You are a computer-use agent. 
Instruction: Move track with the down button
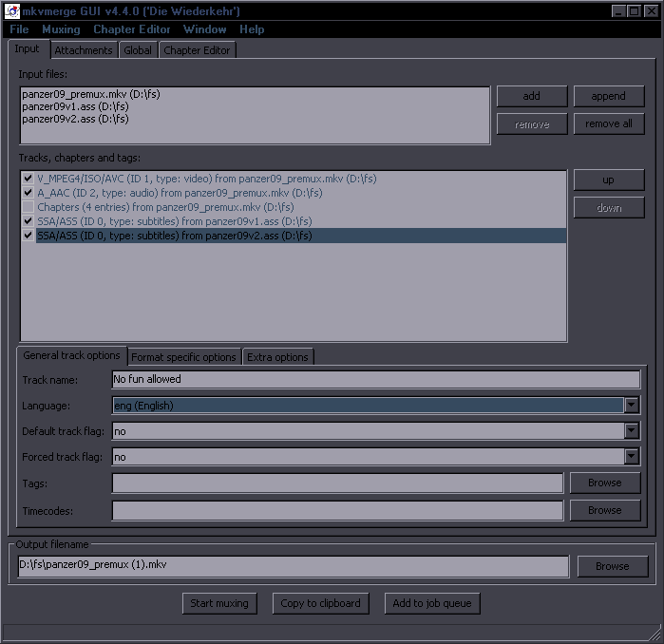(609, 207)
